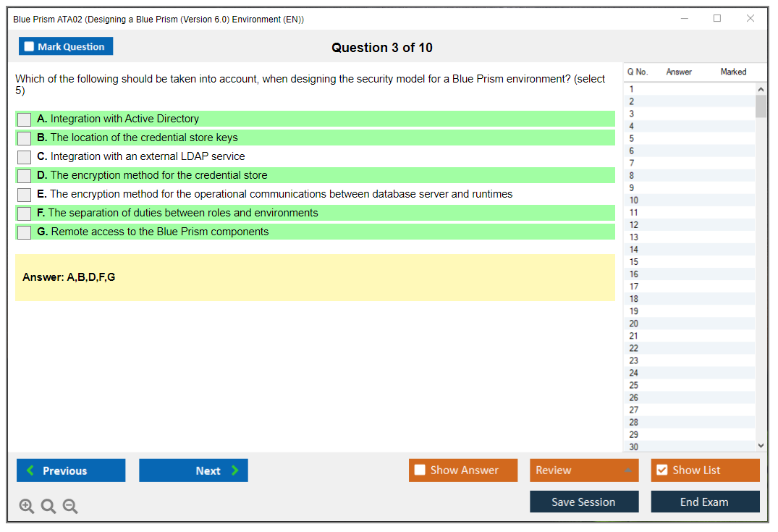This screenshot has width=778, height=532.
Task: Click the question list scroll up arrow
Action: [760, 88]
